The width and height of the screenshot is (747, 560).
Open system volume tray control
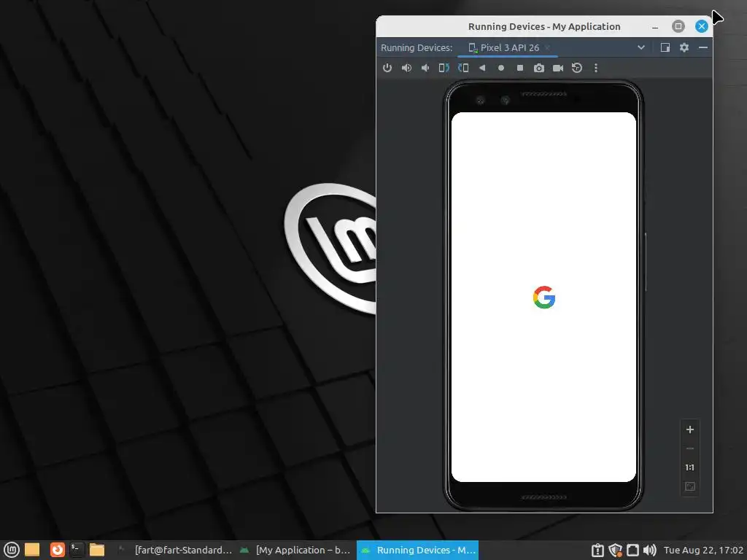tap(649, 551)
